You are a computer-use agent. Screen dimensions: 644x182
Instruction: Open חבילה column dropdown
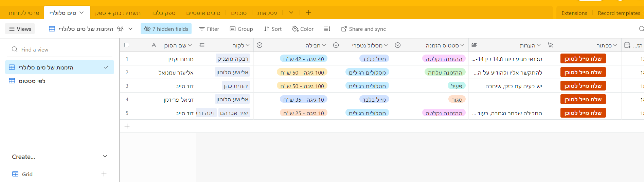[x=324, y=45]
